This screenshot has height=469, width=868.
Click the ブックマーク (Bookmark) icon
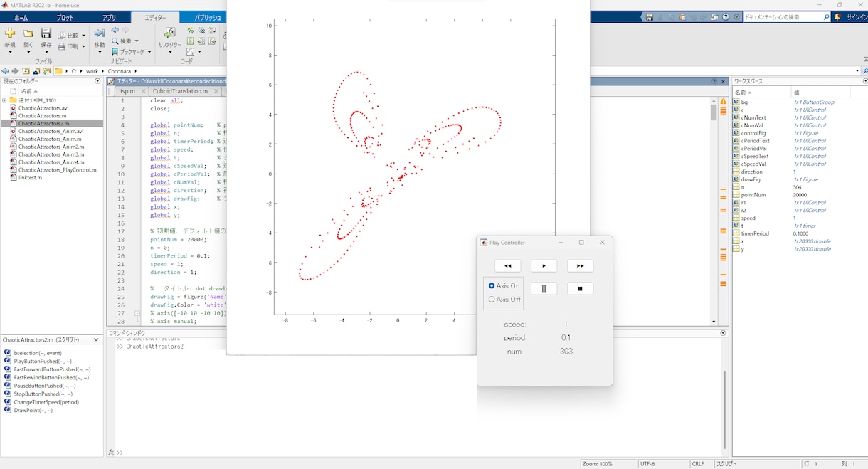pyautogui.click(x=115, y=52)
